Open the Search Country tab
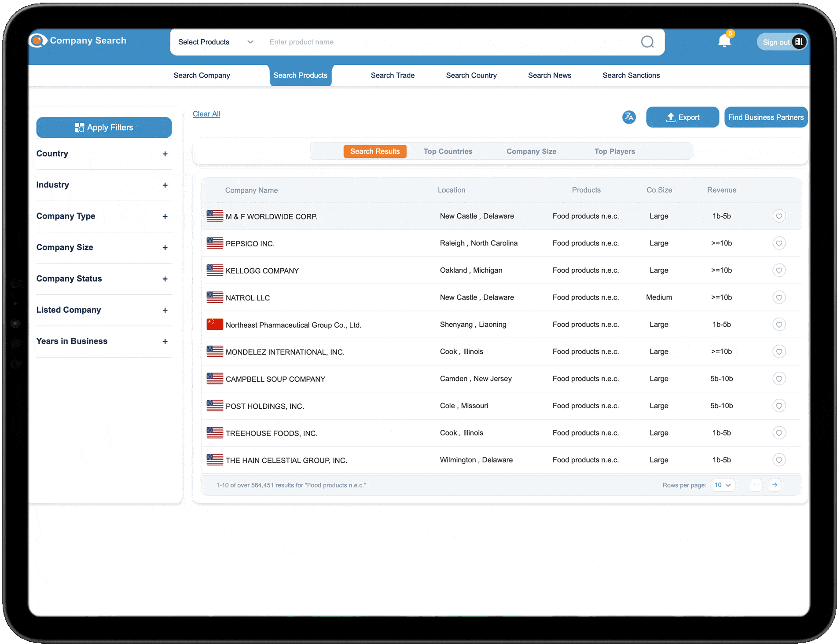The image size is (837, 644). click(x=471, y=75)
